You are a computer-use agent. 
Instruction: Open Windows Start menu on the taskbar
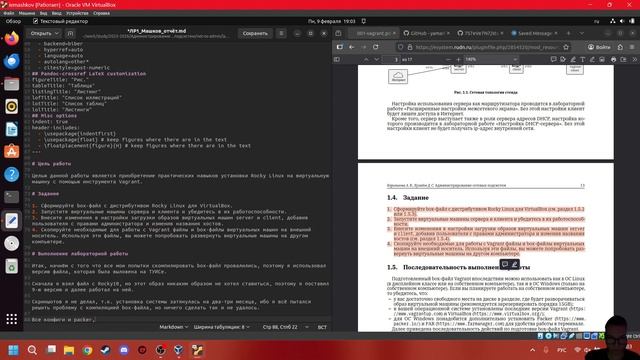pyautogui.click(x=13, y=350)
